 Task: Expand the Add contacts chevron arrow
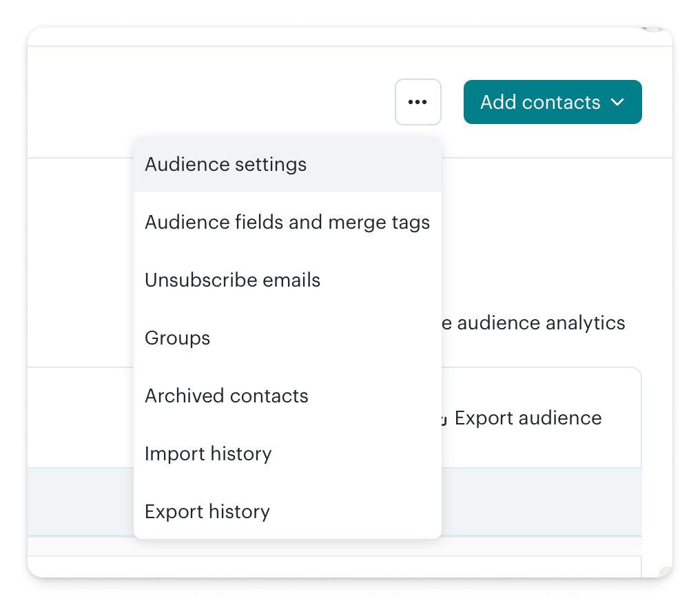617,102
